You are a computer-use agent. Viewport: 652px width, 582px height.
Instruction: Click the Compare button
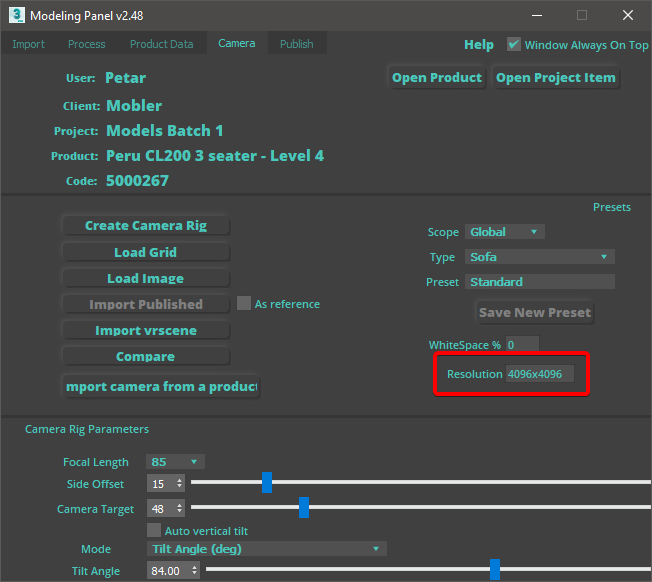(x=145, y=356)
